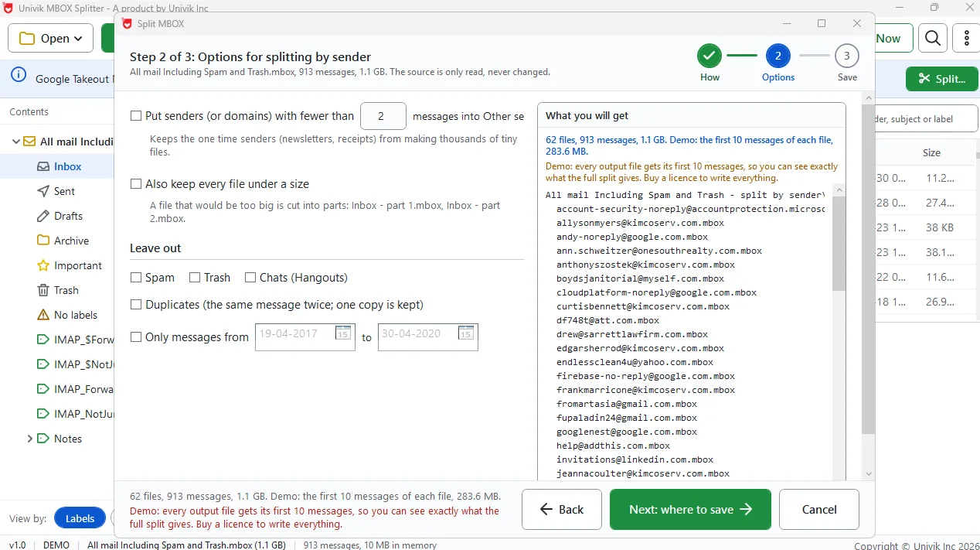Cancel the Split MBOX dialog
Image resolution: width=980 pixels, height=550 pixels.
click(819, 509)
